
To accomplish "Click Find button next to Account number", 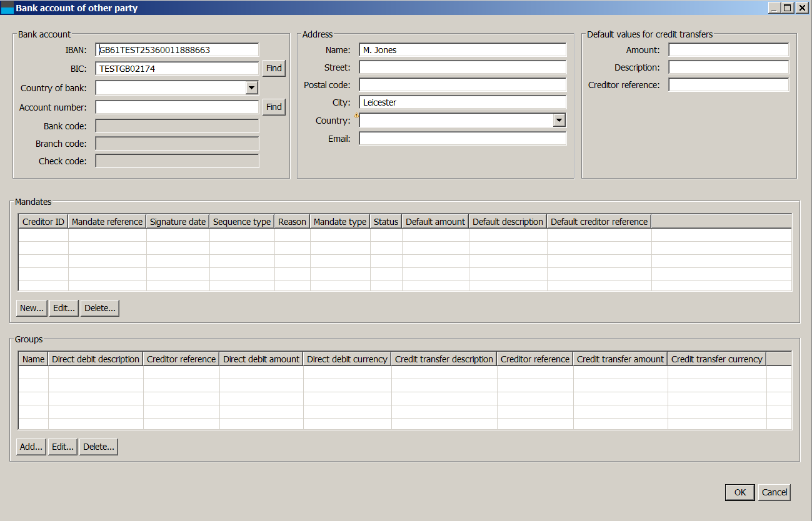I will [x=274, y=107].
